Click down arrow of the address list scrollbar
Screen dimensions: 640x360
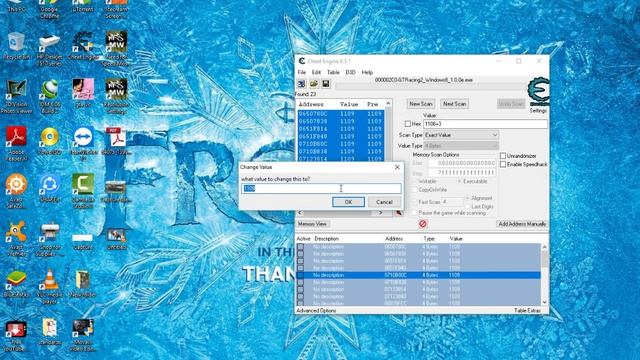click(544, 302)
